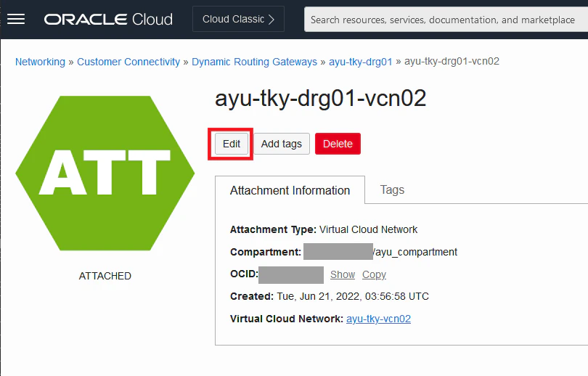Viewport: 588px width, 376px height.
Task: Click the Virtual Cloud Network type value
Action: coord(368,229)
